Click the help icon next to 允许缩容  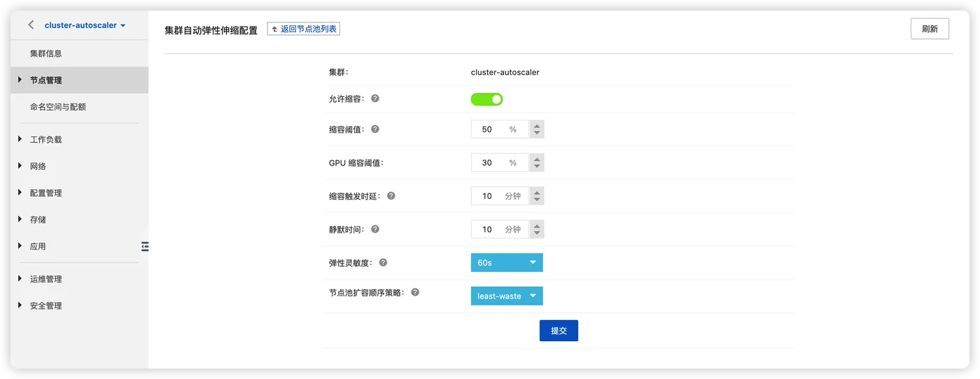coord(375,99)
